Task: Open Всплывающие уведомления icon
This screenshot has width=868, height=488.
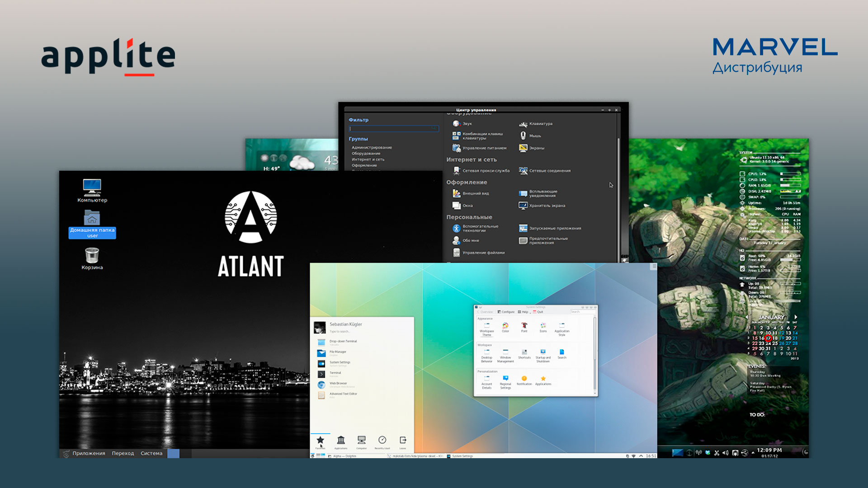Action: pyautogui.click(x=538, y=193)
